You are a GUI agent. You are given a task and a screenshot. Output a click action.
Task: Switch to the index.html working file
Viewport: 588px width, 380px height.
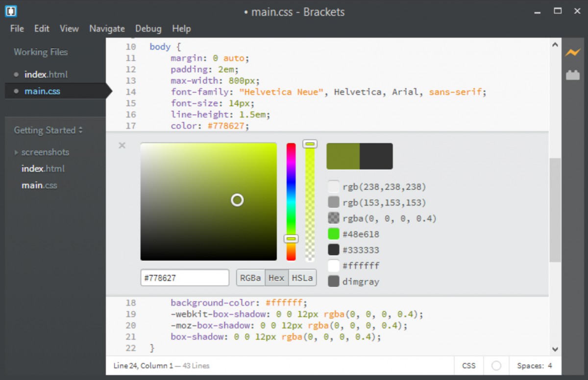(x=46, y=74)
